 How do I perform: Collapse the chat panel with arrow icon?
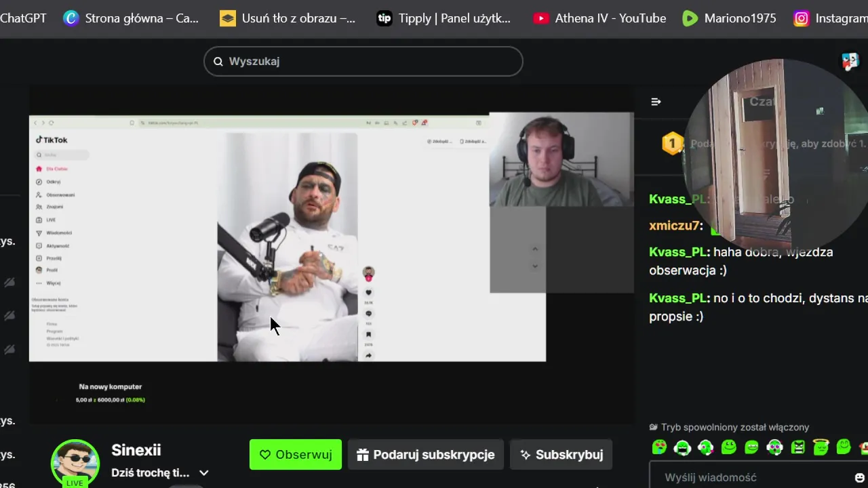pyautogui.click(x=656, y=102)
